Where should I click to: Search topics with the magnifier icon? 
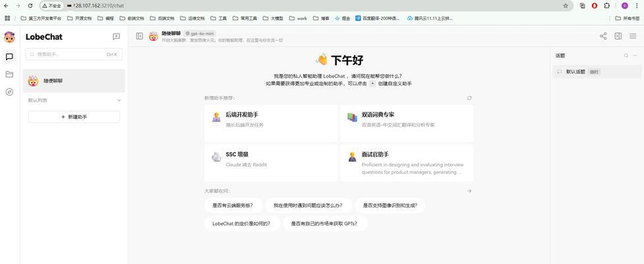coord(626,55)
